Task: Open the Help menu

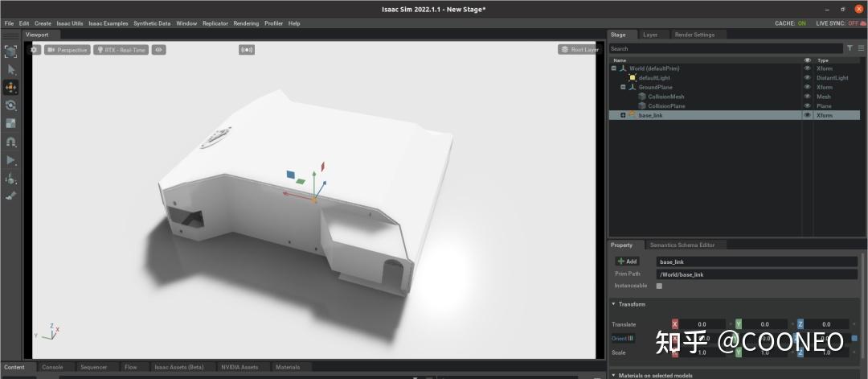Action: (x=294, y=23)
